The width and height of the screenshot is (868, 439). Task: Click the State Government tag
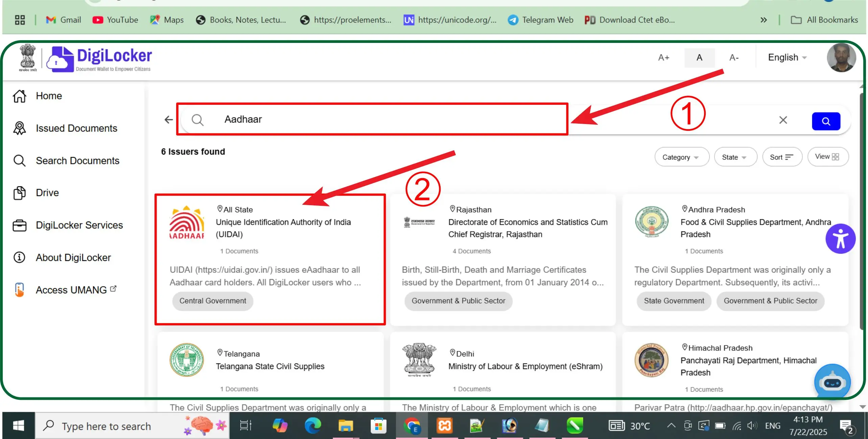(674, 301)
